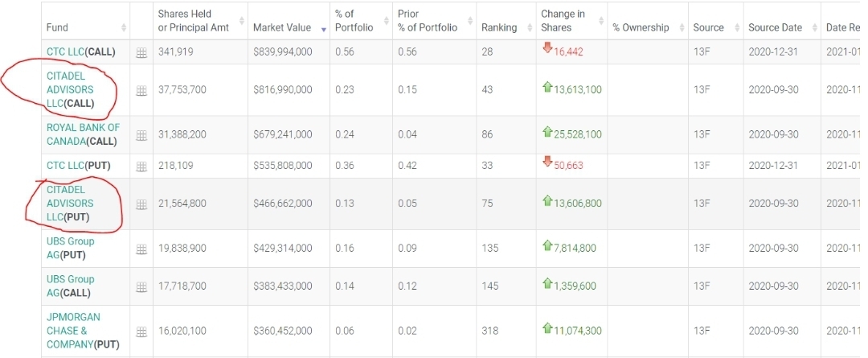Open ROYAL BANK OF CANADA(CALL) fund link
The width and height of the screenshot is (868, 358).
83,134
